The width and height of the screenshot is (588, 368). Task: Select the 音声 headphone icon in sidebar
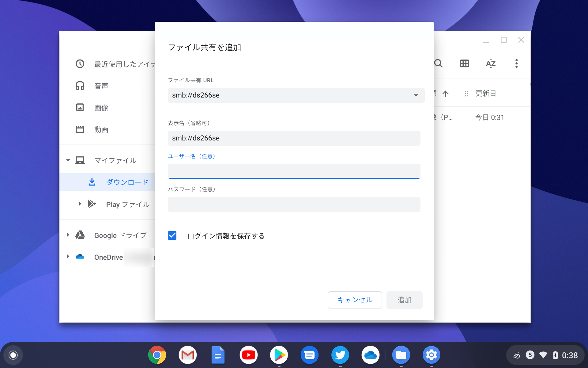tap(80, 86)
